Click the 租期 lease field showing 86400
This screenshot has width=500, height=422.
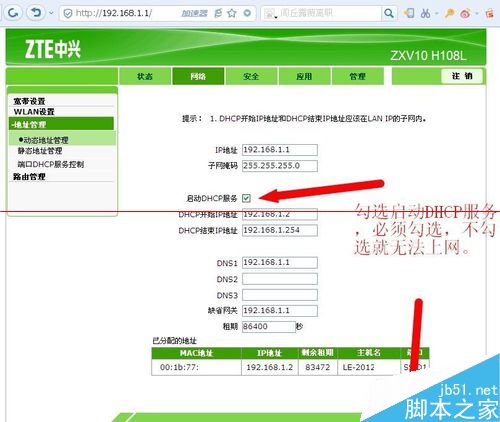click(x=269, y=326)
